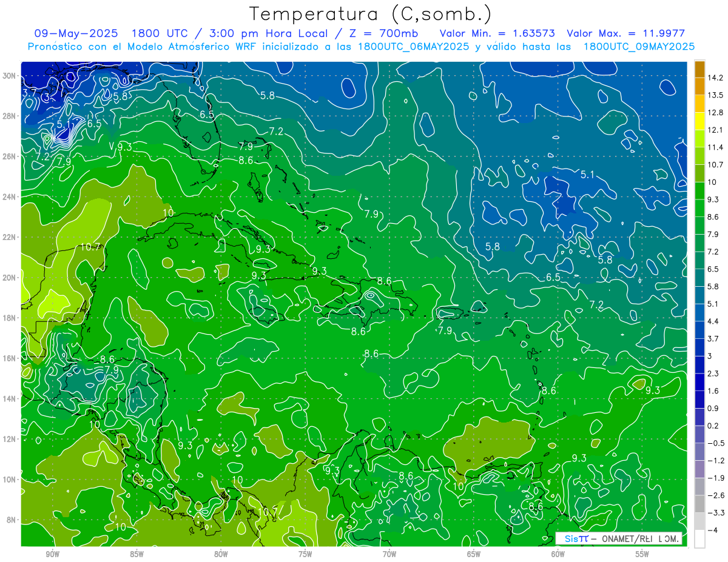Viewport: 728px width, 562px height.
Task: Click the 10N latitude axis label
Action: [10, 480]
